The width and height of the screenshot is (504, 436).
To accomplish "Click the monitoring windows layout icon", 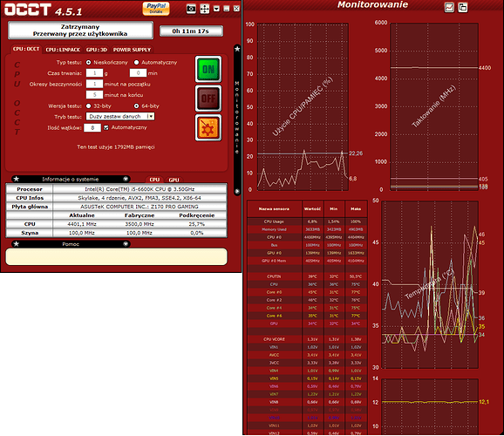I will pos(463,7).
